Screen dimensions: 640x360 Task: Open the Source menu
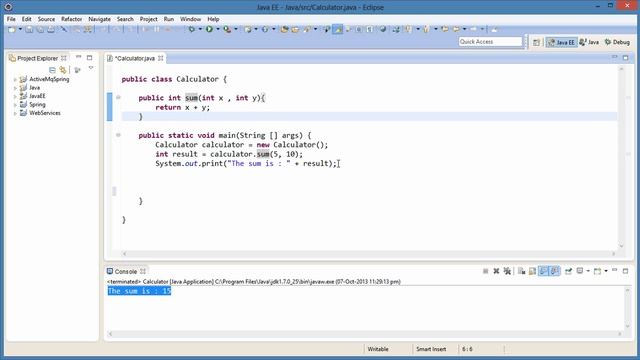[x=46, y=19]
